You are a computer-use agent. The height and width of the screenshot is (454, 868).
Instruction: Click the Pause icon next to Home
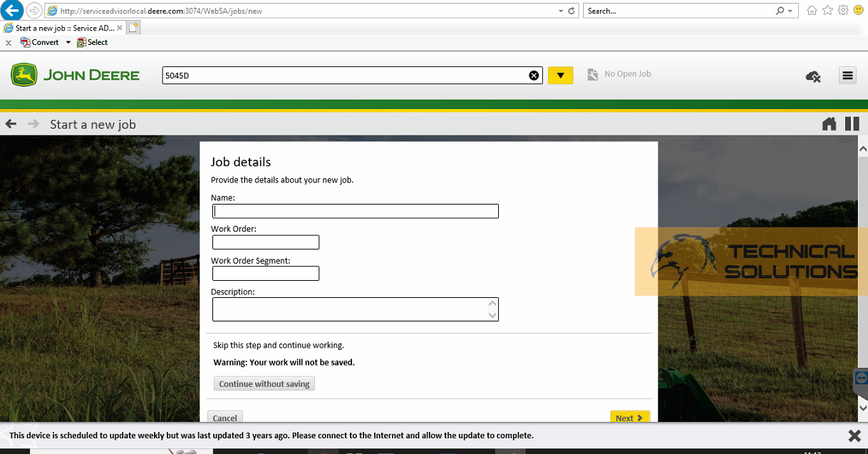[x=852, y=123]
